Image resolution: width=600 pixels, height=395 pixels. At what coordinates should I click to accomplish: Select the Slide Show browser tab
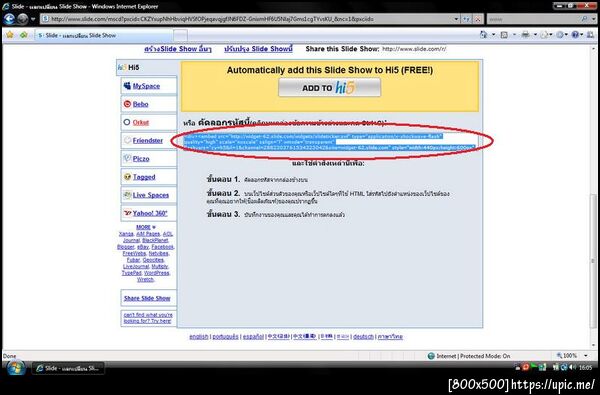[x=103, y=35]
